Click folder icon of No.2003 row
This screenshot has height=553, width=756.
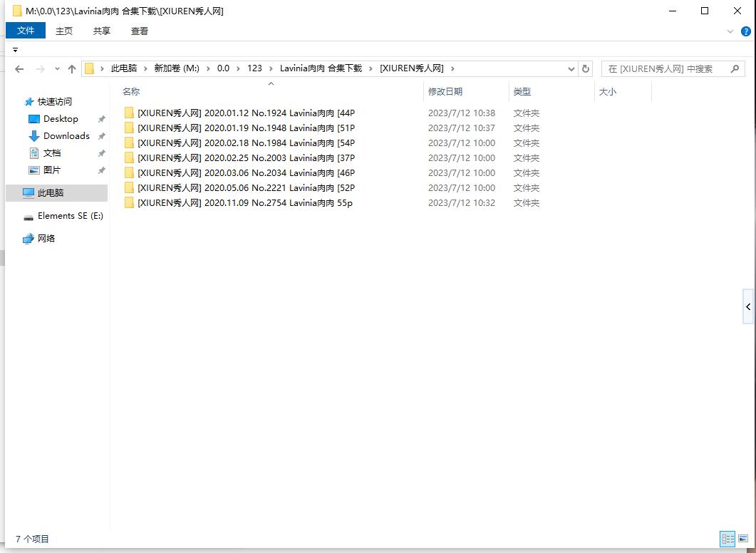tap(129, 157)
